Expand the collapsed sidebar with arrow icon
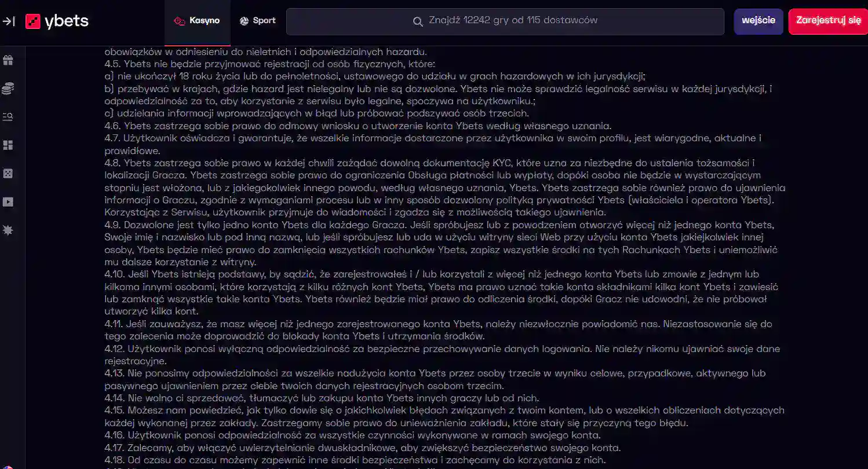 8,21
